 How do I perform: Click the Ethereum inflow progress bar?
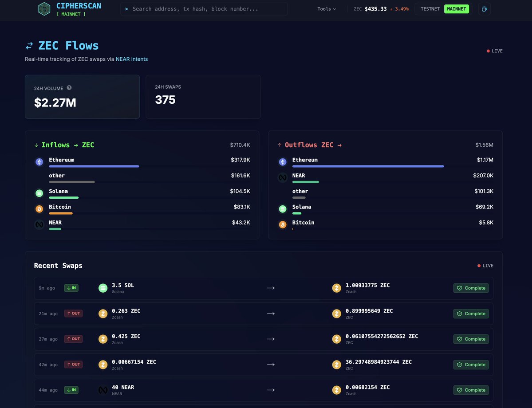click(94, 166)
